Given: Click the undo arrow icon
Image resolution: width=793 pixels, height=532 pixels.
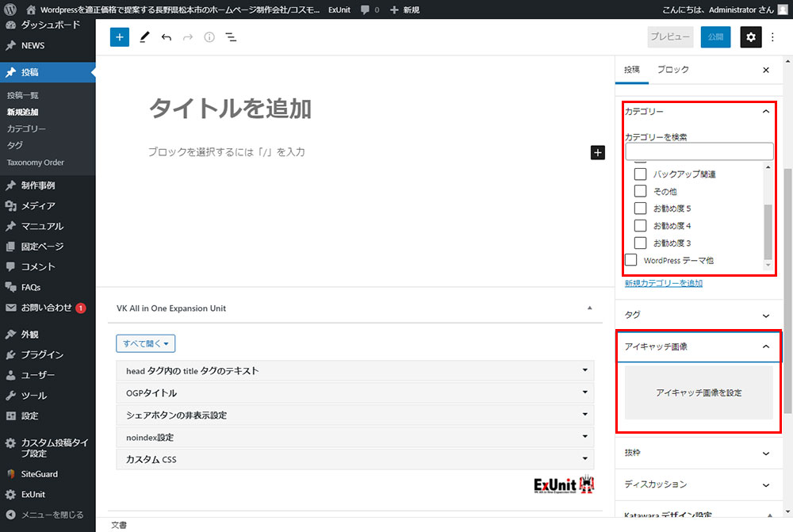Looking at the screenshot, I should point(166,37).
